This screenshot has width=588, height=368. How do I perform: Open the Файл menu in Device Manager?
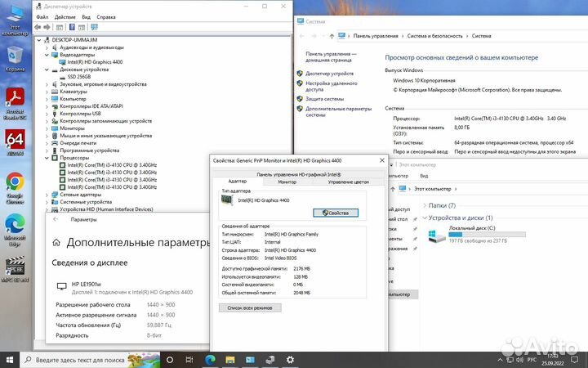[42, 17]
